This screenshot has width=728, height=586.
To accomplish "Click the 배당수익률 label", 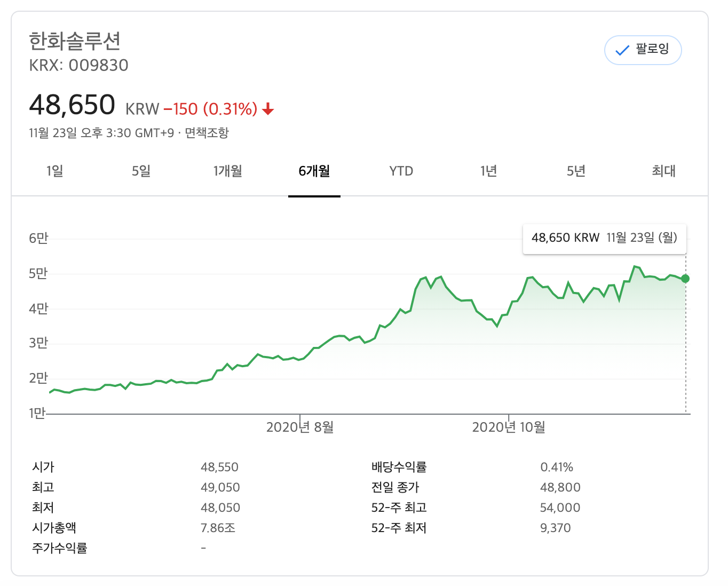I will pyautogui.click(x=399, y=467).
